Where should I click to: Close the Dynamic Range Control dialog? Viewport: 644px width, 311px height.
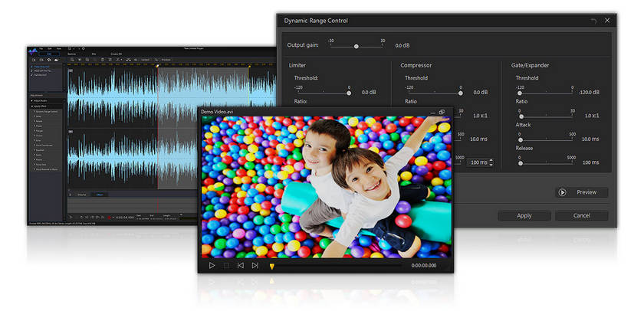click(607, 20)
